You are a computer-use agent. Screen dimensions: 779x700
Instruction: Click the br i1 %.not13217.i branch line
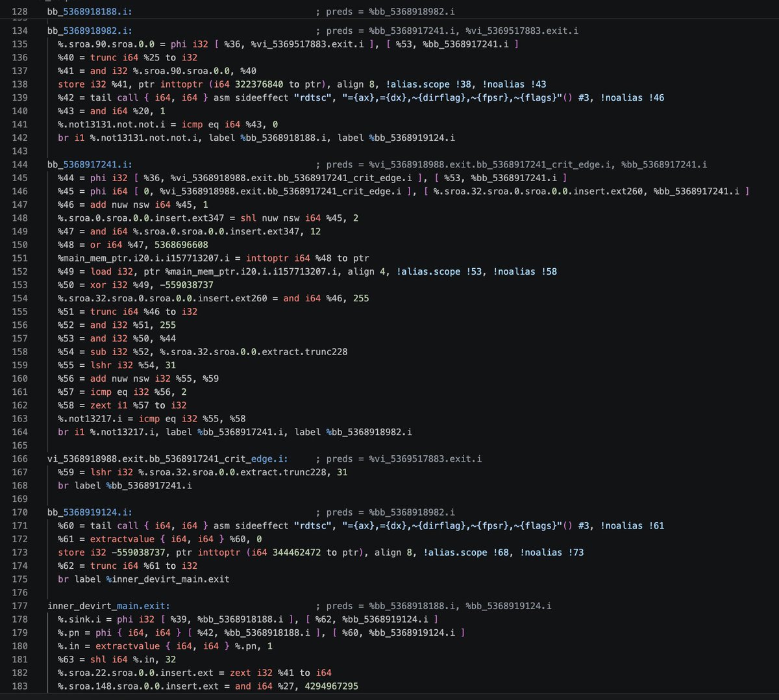click(x=235, y=432)
